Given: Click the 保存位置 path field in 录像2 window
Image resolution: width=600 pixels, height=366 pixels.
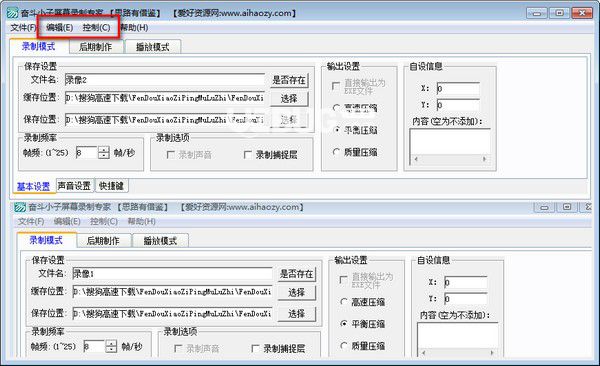Looking at the screenshot, I should pos(165,120).
